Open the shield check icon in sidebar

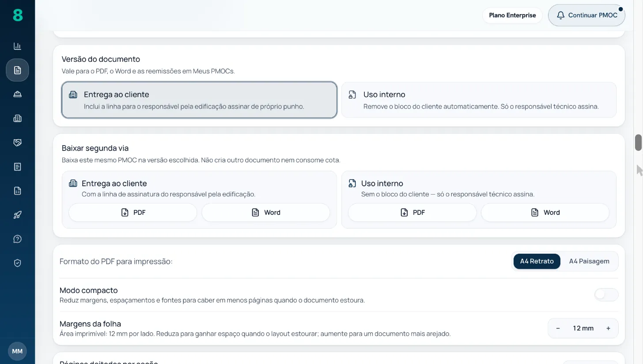tap(17, 263)
